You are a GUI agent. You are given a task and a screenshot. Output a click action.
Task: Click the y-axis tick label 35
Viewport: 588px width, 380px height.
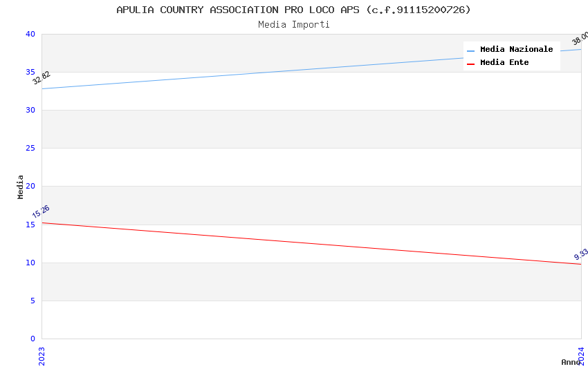[x=30, y=72]
